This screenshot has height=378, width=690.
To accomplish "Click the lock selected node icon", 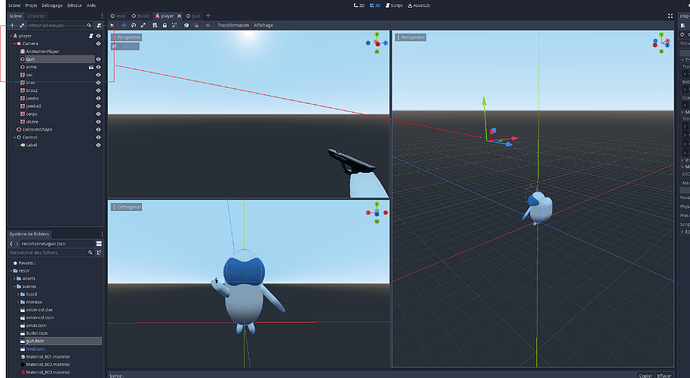I will click(165, 25).
